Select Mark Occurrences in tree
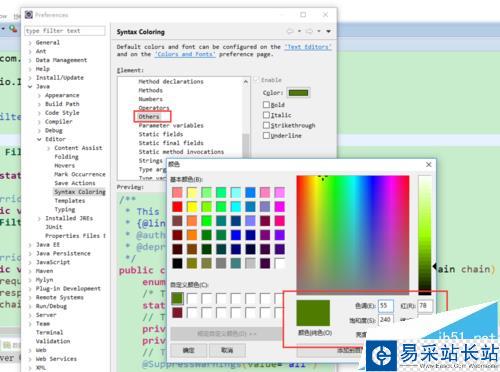 pos(80,174)
